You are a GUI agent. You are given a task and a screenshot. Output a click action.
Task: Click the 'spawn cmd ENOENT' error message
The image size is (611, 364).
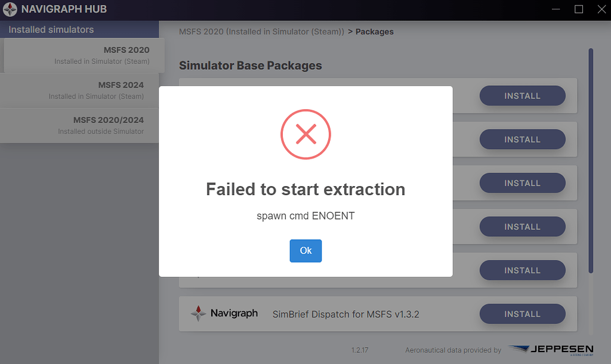coord(305,216)
